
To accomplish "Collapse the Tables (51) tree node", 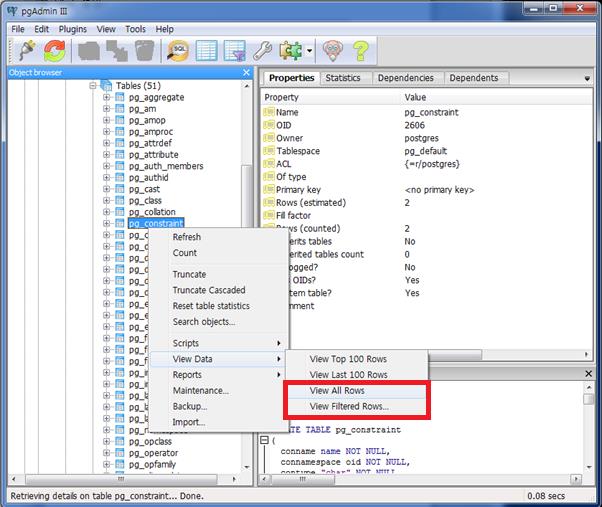I will [93, 86].
